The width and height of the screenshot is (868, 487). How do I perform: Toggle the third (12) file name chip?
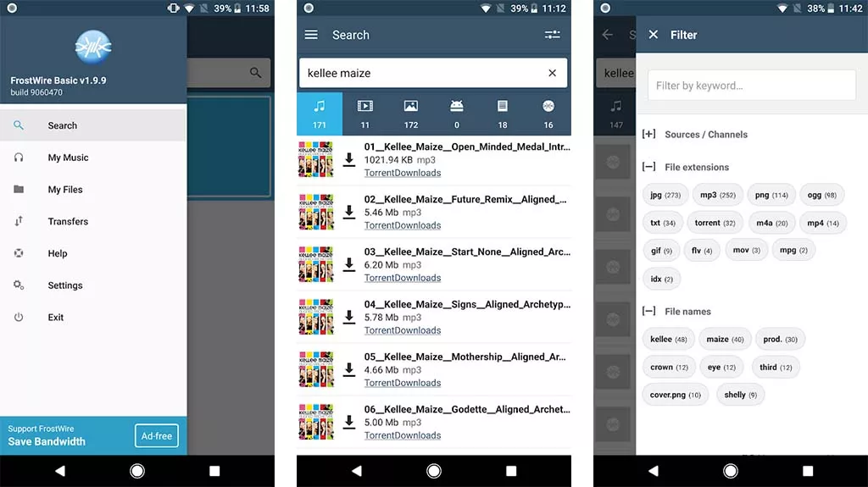pos(776,367)
